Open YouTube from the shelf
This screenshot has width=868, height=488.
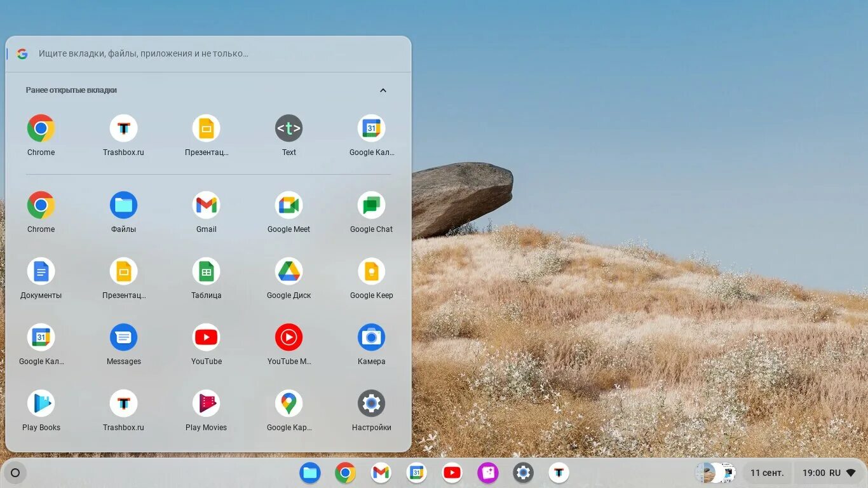(x=452, y=473)
